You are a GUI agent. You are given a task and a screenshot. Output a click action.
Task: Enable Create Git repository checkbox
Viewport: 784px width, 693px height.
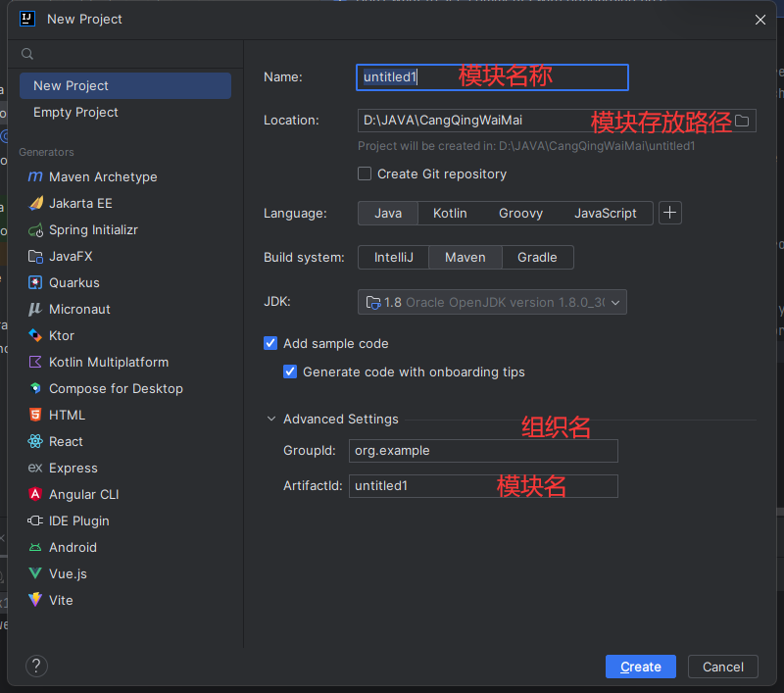[365, 173]
